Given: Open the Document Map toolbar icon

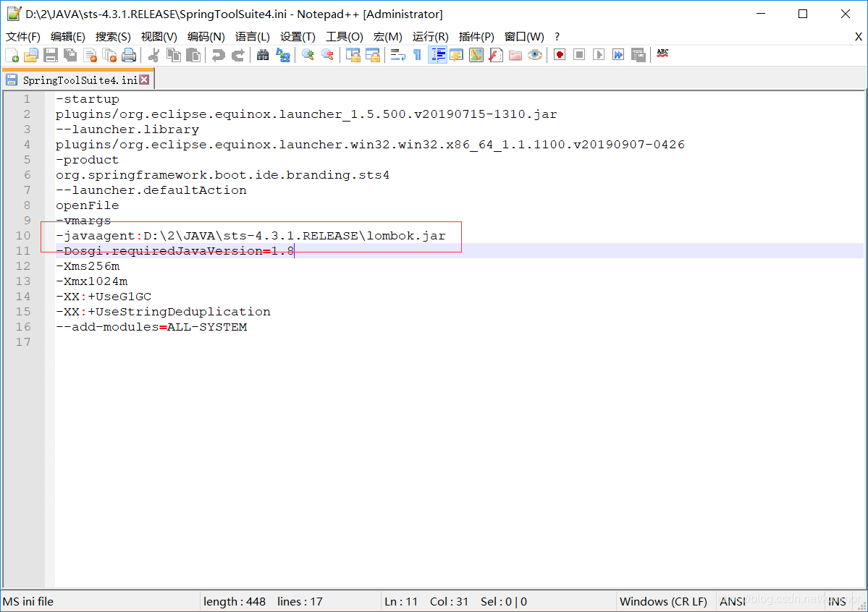Looking at the screenshot, I should tap(476, 55).
